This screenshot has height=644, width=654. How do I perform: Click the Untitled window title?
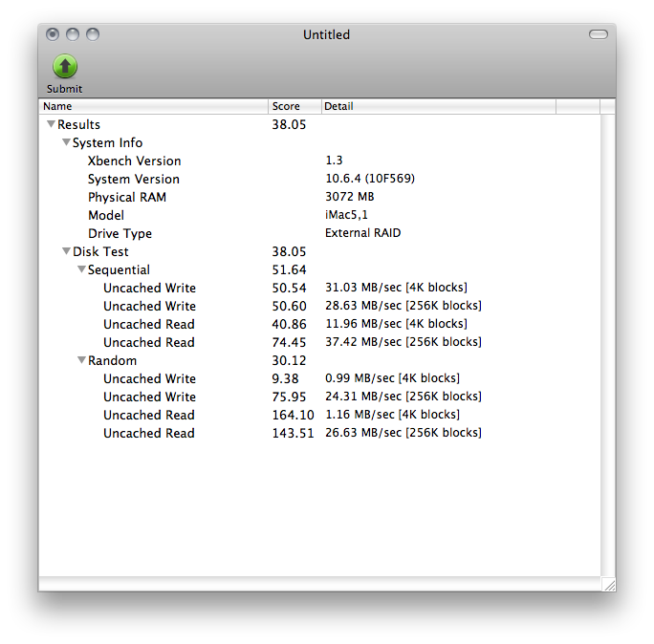pyautogui.click(x=327, y=34)
